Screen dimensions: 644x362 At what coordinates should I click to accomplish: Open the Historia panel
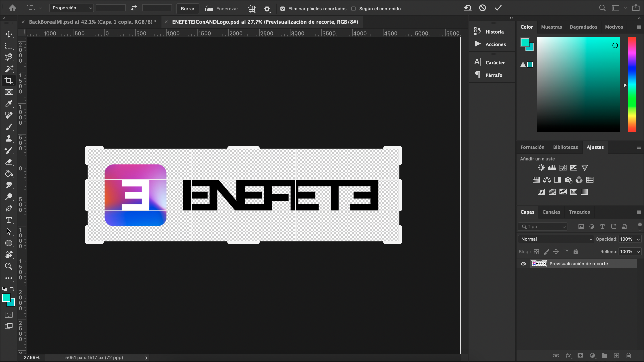pos(494,32)
